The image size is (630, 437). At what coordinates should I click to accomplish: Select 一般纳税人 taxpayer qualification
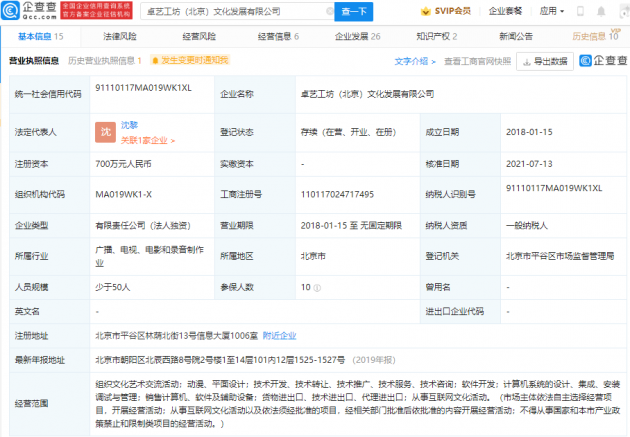[527, 226]
